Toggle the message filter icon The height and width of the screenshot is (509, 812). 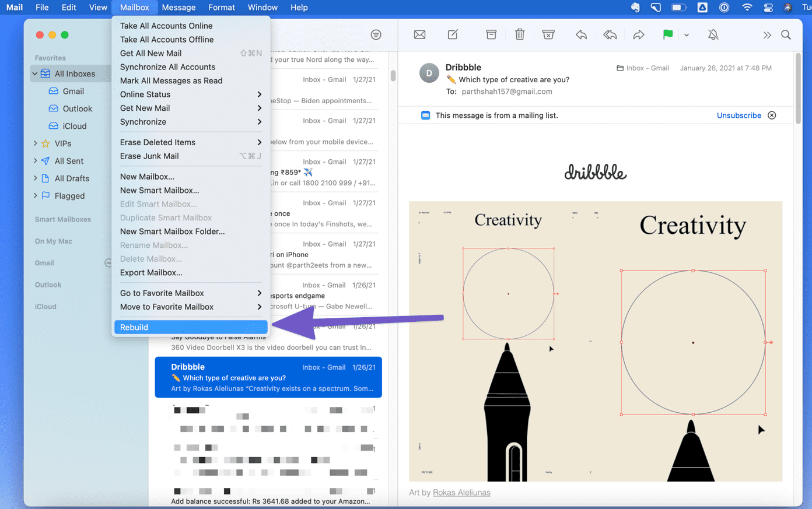pyautogui.click(x=376, y=35)
